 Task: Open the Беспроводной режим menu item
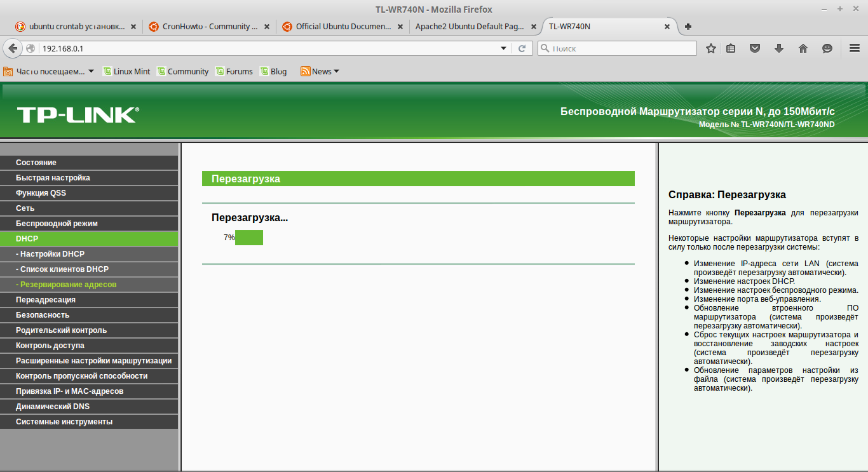[x=89, y=224]
